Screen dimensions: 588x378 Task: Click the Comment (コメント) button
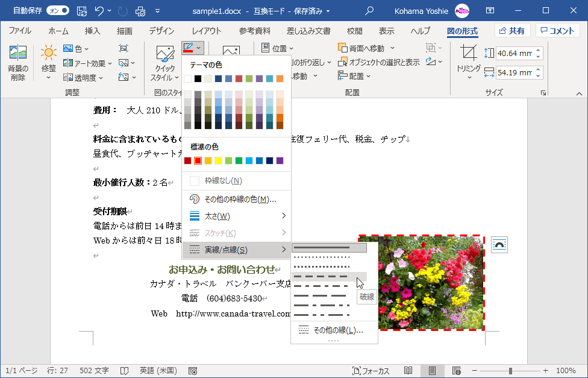557,31
